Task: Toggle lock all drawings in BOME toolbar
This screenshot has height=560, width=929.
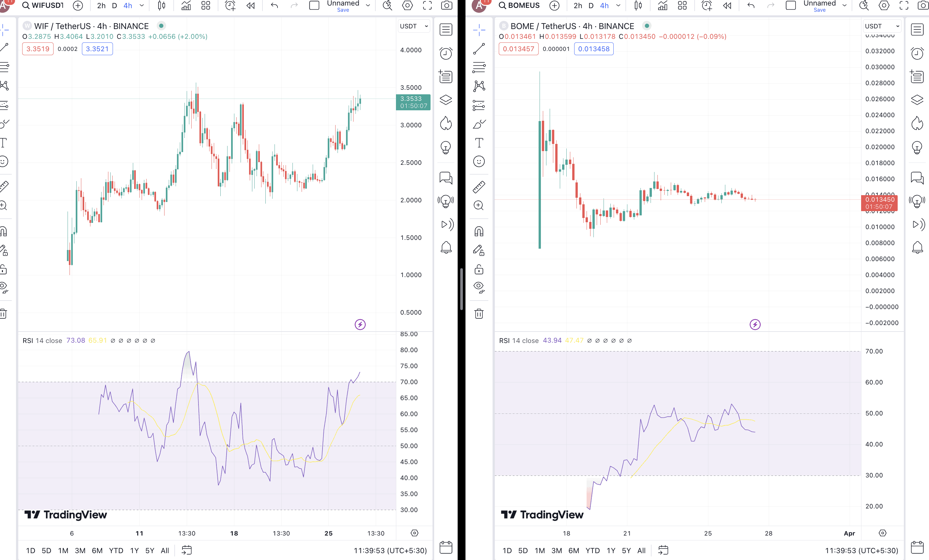Action: 479,269
